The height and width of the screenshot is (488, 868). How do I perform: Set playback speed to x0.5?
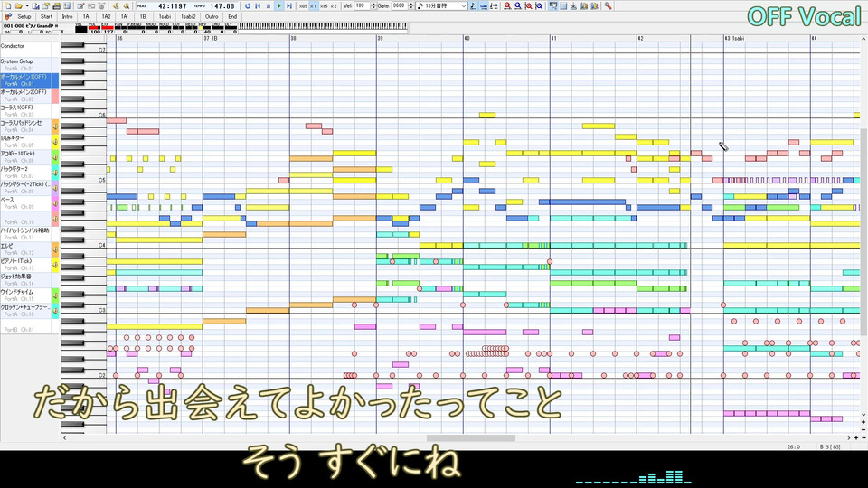tap(303, 6)
